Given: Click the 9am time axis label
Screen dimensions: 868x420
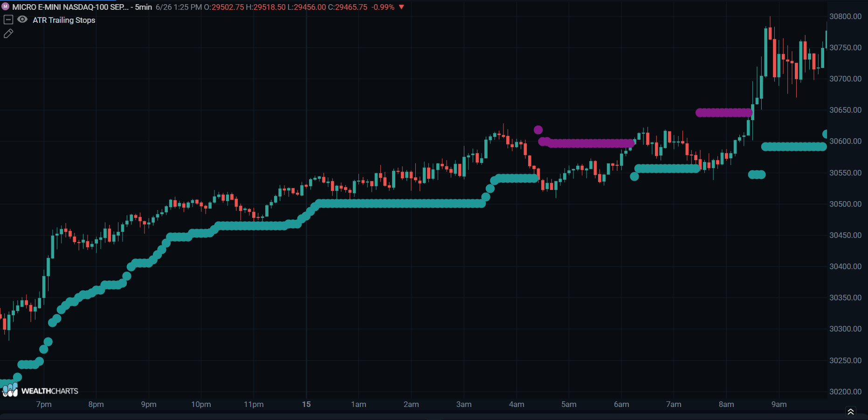Looking at the screenshot, I should tap(779, 404).
